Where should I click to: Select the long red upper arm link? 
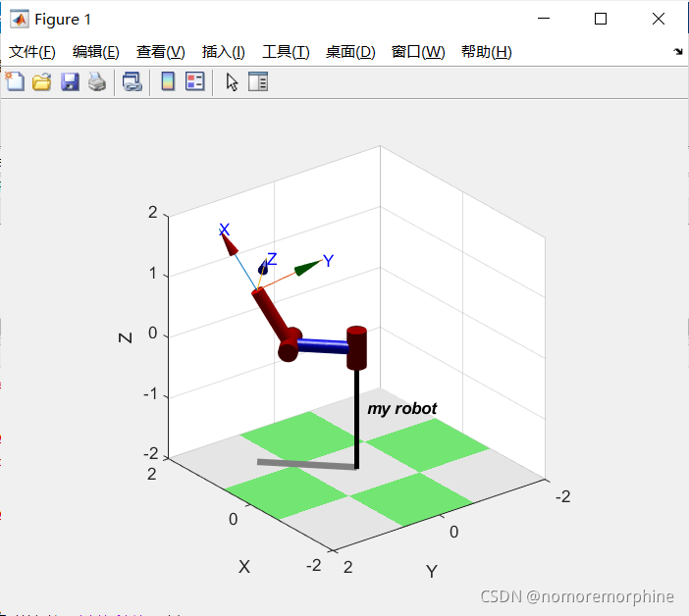[x=271, y=314]
